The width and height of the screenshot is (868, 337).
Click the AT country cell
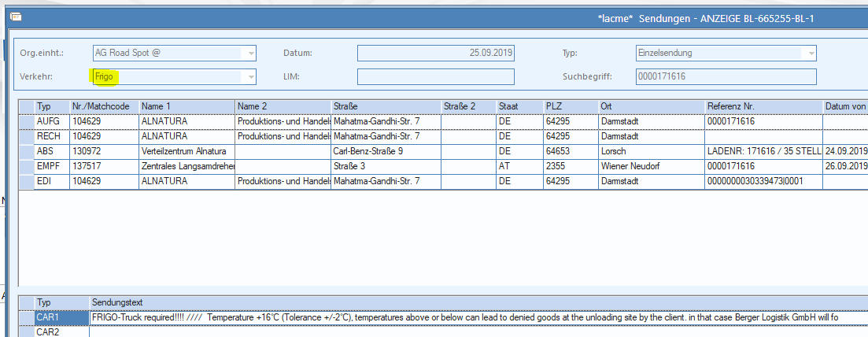click(x=519, y=166)
